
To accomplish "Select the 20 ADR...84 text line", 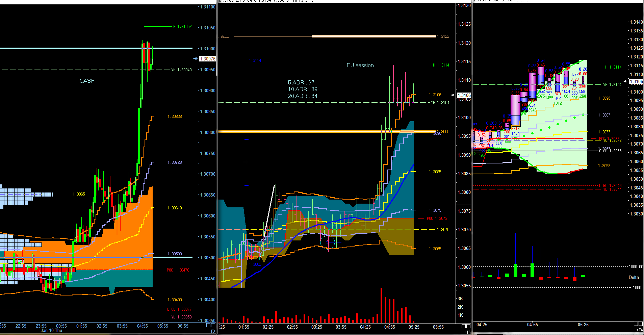I will (303, 96).
